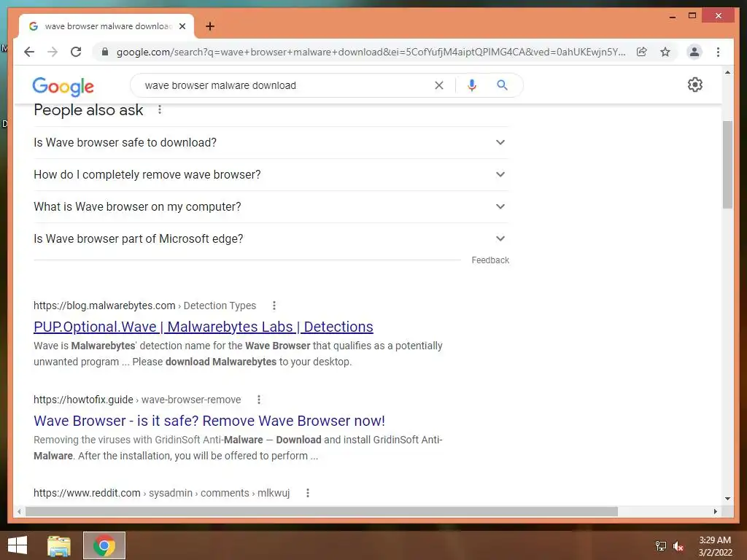Screen dimensions: 747x560
Task: Click the scroll-up arrow of vertical scrollbar
Action: [727, 72]
